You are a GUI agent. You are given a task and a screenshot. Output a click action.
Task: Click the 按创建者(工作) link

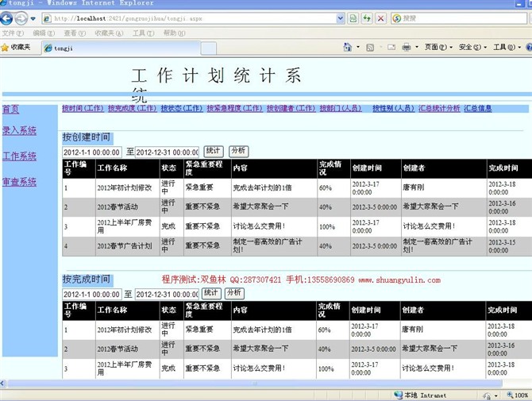click(x=291, y=108)
